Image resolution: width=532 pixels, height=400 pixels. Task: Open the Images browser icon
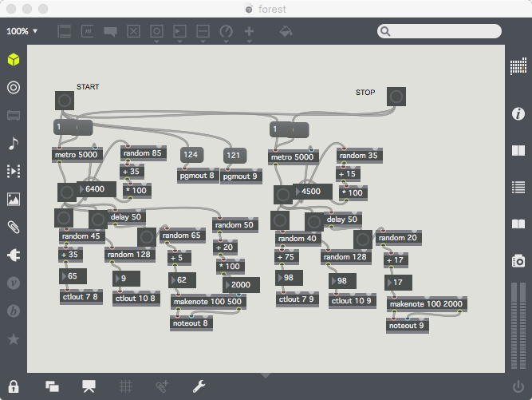[14, 200]
